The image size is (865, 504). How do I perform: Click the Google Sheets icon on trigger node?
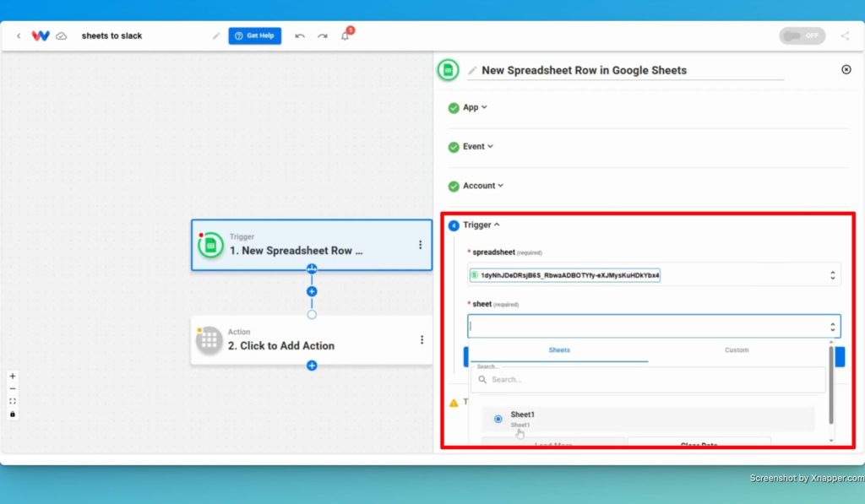[210, 246]
